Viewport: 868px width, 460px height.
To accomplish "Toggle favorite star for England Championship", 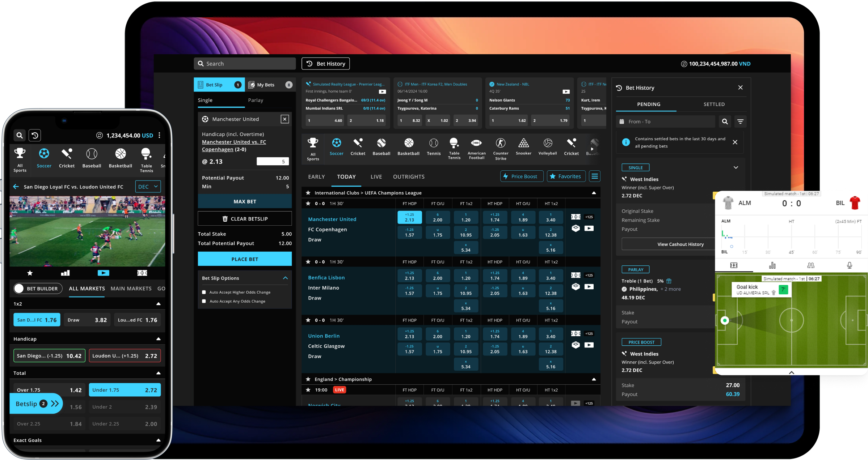I will pyautogui.click(x=308, y=379).
